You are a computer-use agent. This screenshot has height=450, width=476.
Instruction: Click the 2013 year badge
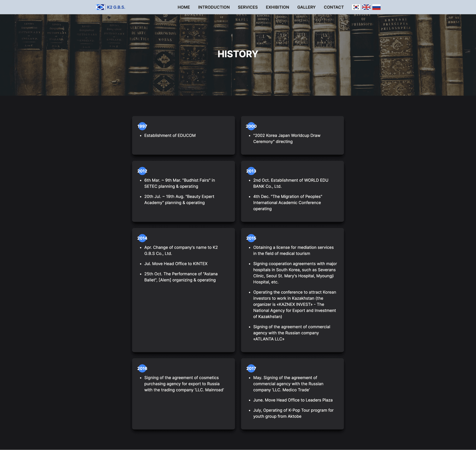[251, 171]
